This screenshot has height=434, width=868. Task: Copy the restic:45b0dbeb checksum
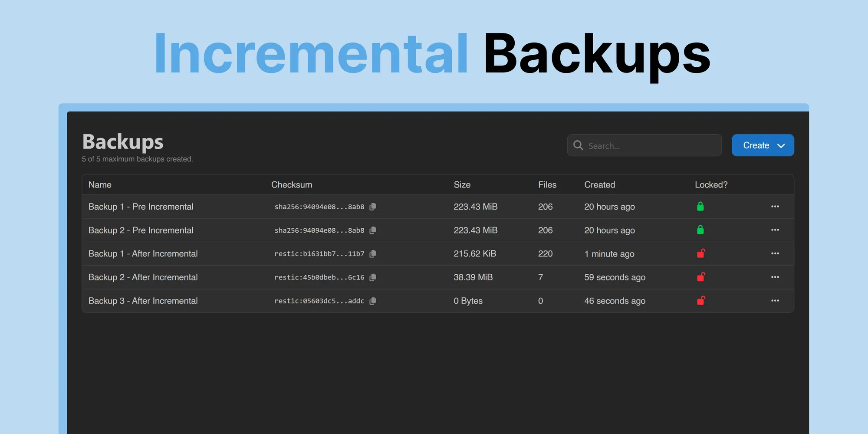372,277
